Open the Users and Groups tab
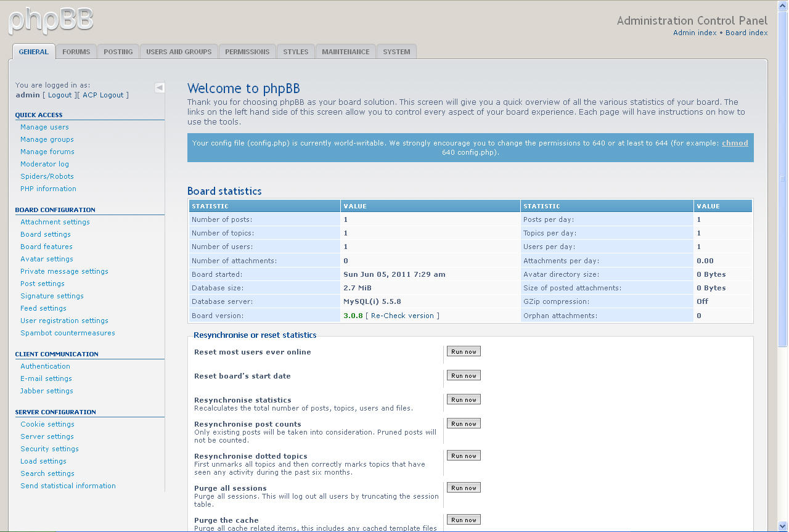 (x=179, y=52)
